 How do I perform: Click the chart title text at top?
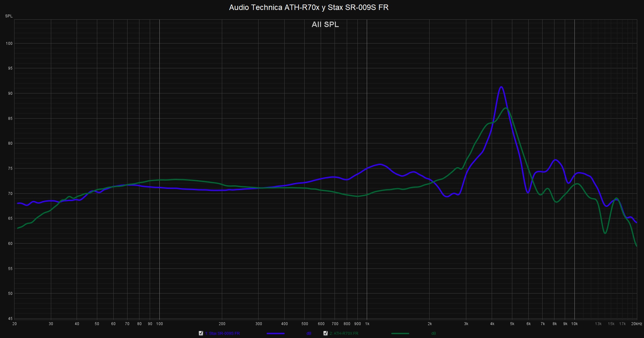click(308, 7)
